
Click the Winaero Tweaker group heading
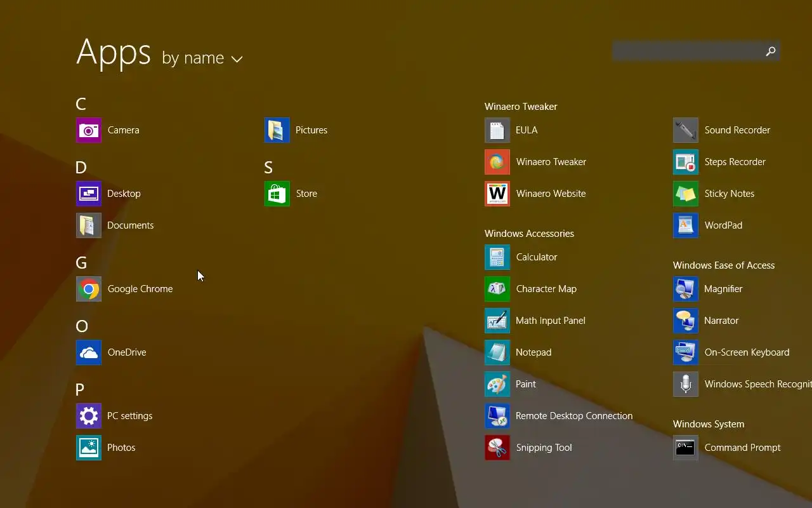521,107
